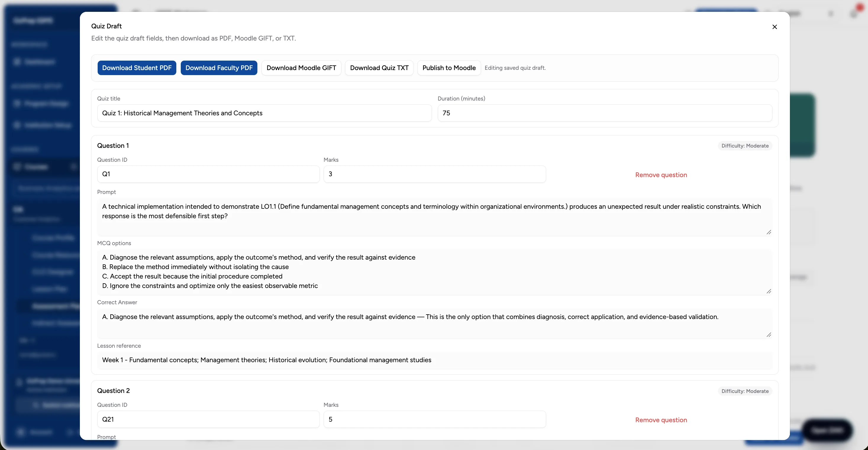The height and width of the screenshot is (450, 868).
Task: Click the Question 2 heading
Action: pyautogui.click(x=113, y=391)
